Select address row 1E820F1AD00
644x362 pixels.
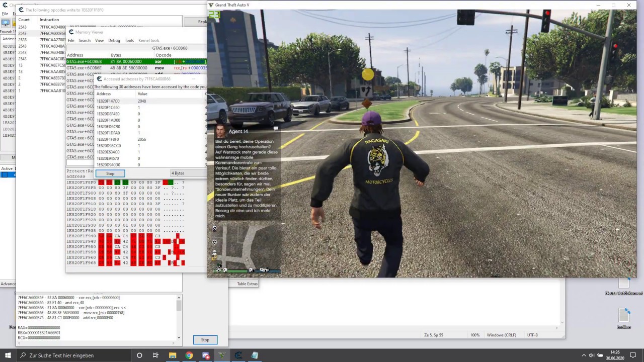[150, 120]
